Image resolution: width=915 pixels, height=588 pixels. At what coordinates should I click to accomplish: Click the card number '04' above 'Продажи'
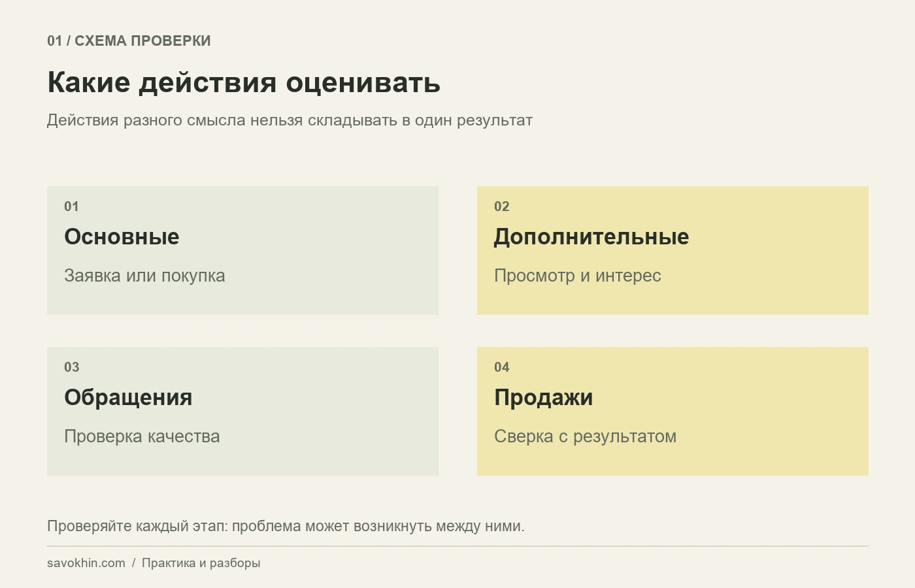pyautogui.click(x=502, y=367)
